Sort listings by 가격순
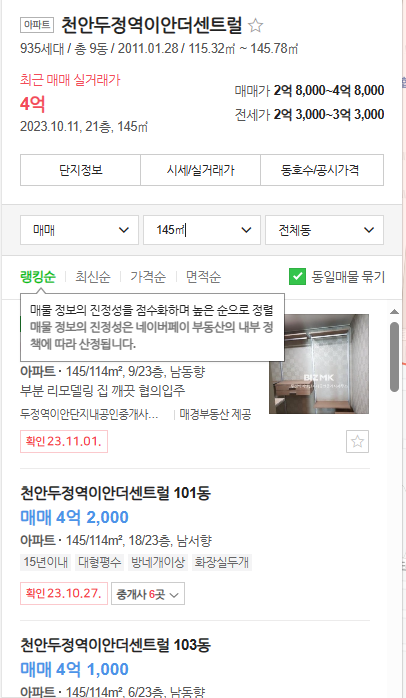The image size is (406, 698). click(148, 276)
